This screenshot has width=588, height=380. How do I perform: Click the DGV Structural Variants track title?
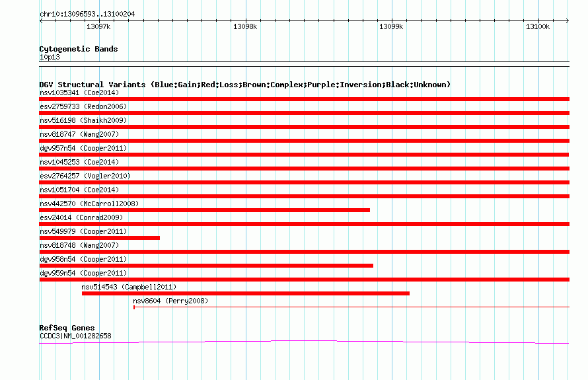[x=245, y=85]
